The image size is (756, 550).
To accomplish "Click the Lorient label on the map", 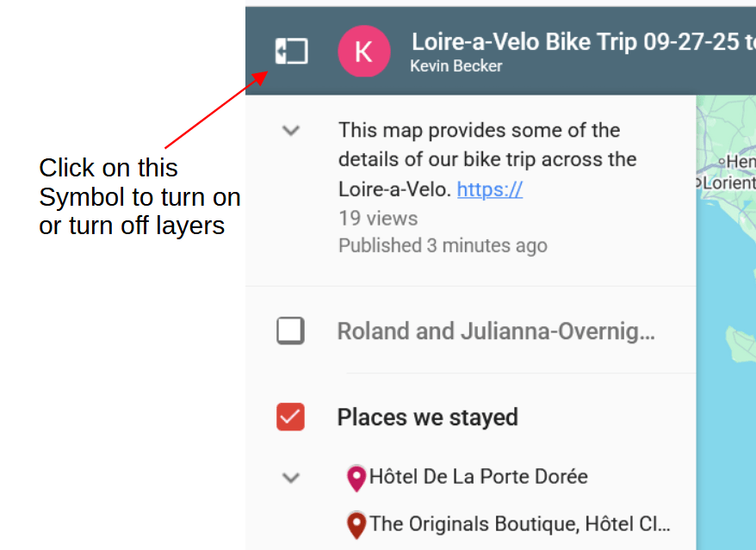I will click(x=728, y=182).
